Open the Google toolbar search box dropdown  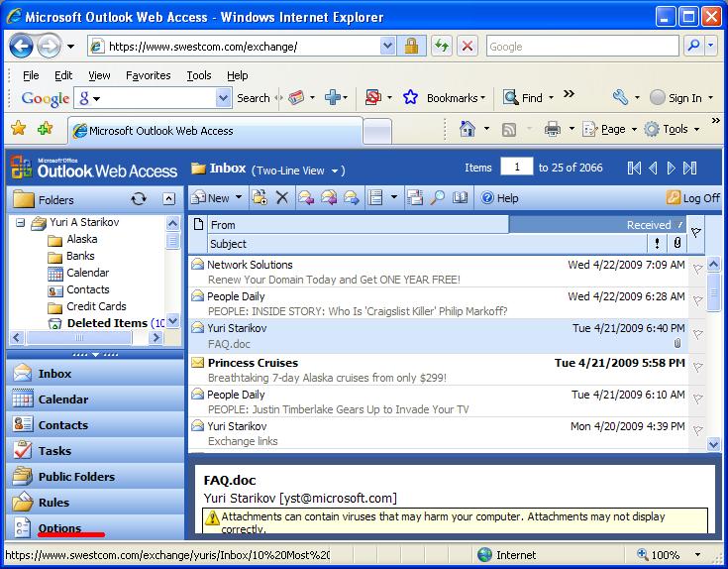click(223, 98)
